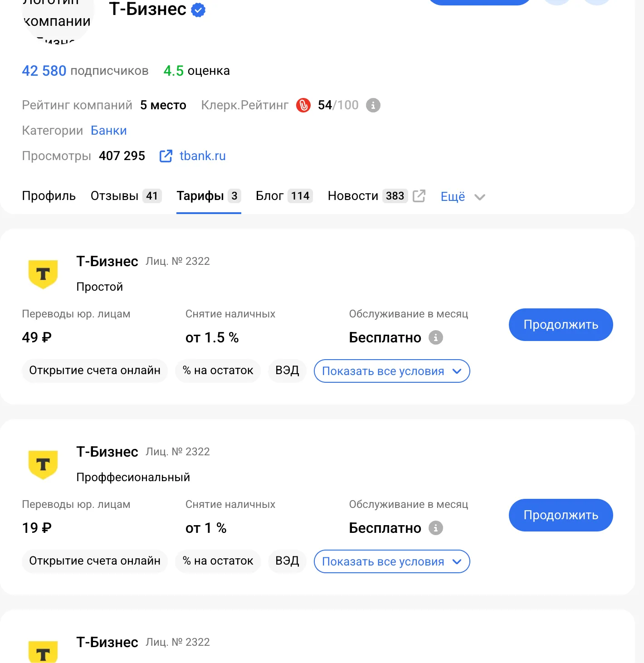Click the Т-Бизнес logo on the Проффесиональный tariff
The height and width of the screenshot is (663, 644).
click(43, 464)
